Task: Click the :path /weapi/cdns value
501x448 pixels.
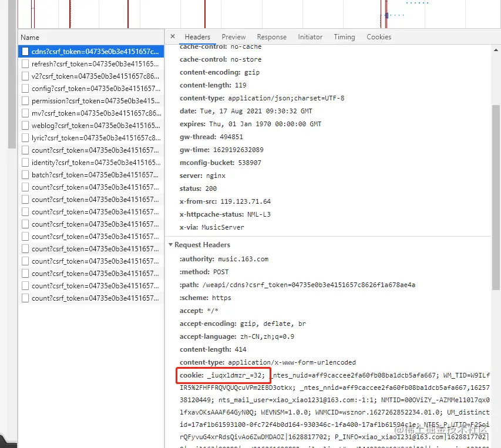Action: coord(309,285)
